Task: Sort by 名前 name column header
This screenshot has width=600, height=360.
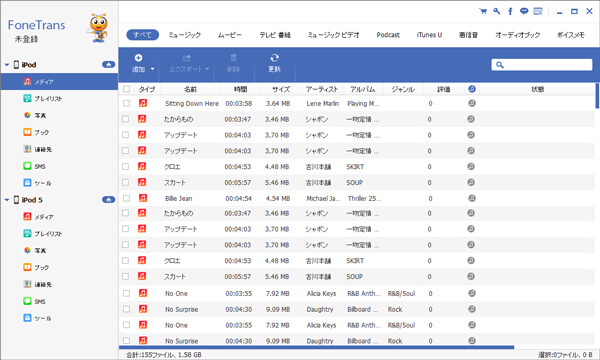Action: point(190,89)
